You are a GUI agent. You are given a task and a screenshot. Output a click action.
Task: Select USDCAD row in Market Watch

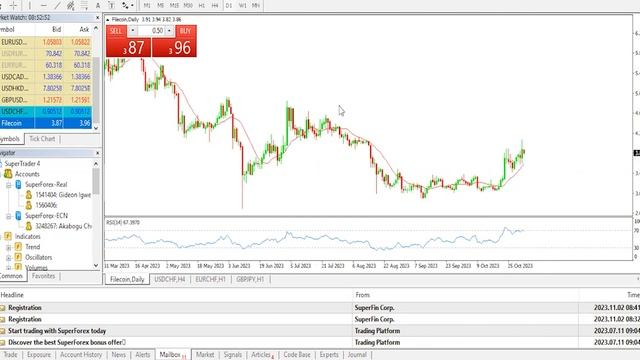coord(46,77)
